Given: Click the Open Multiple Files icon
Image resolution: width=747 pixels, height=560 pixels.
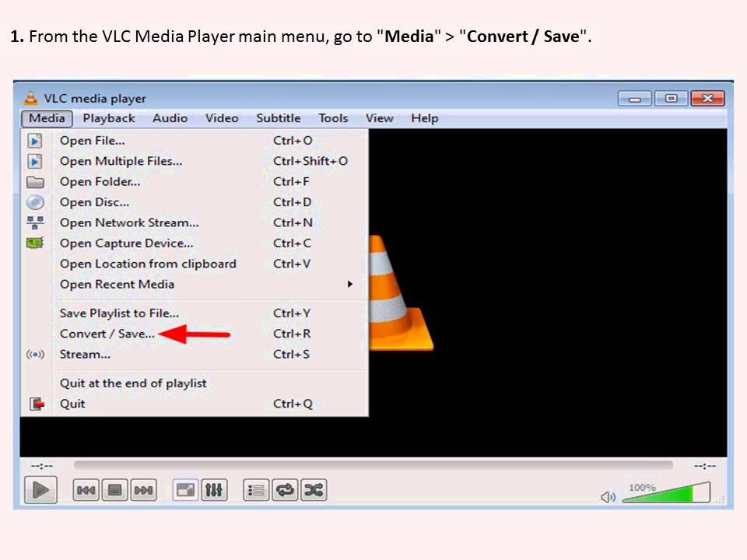Looking at the screenshot, I should pyautogui.click(x=35, y=162).
